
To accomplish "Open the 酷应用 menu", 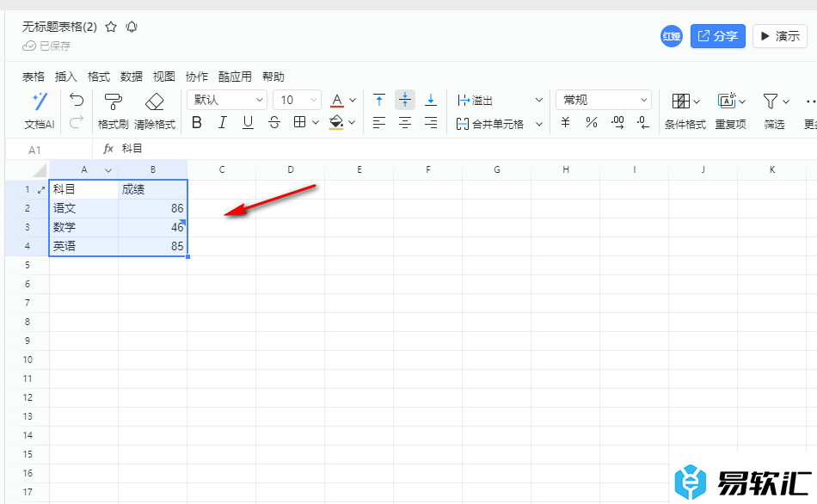I will [235, 77].
